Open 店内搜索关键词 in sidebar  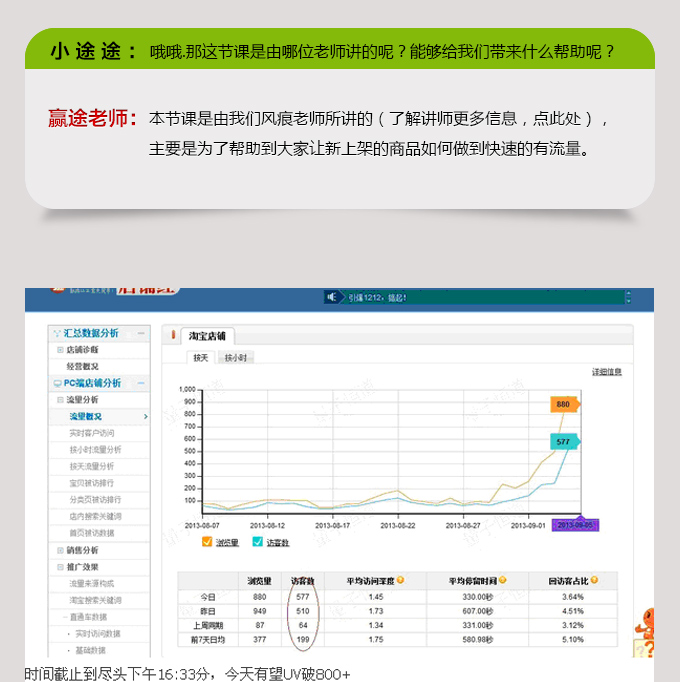[95, 516]
